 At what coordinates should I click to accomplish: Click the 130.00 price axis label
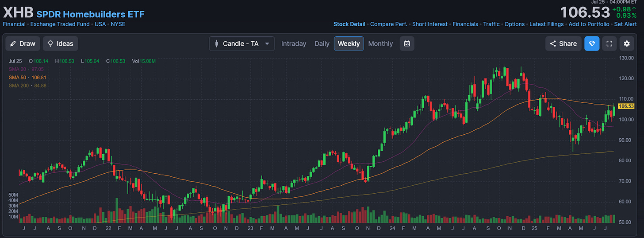(627, 58)
